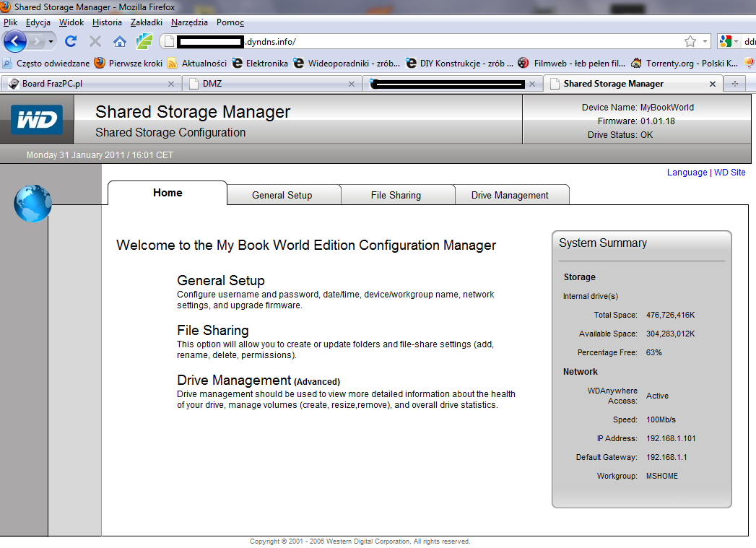Open the Torrenty.org bookmark

pyautogui.click(x=685, y=63)
